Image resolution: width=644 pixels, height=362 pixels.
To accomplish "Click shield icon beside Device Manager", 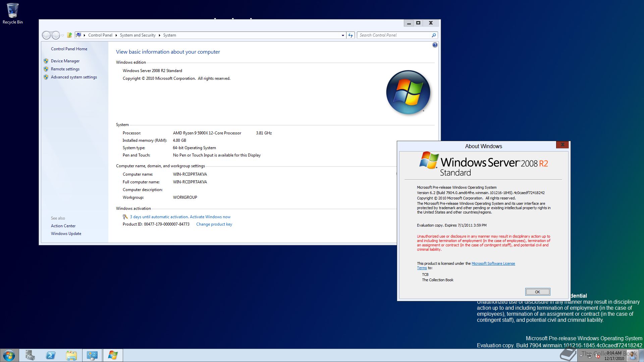I will tap(46, 61).
